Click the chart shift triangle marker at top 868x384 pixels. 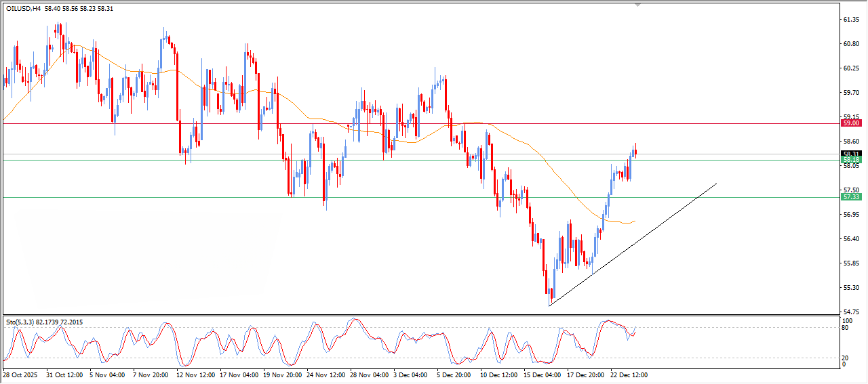click(x=637, y=5)
